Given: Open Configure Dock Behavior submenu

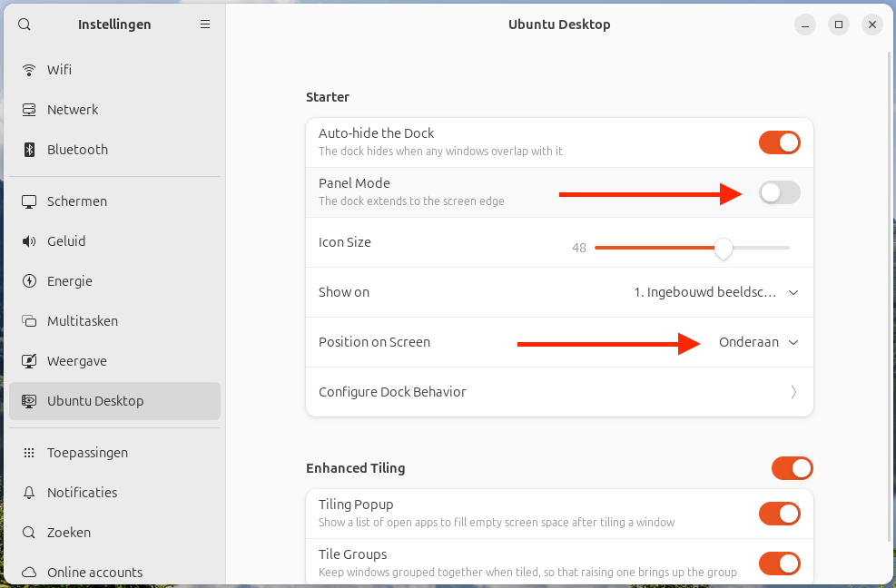Looking at the screenshot, I should 559,392.
